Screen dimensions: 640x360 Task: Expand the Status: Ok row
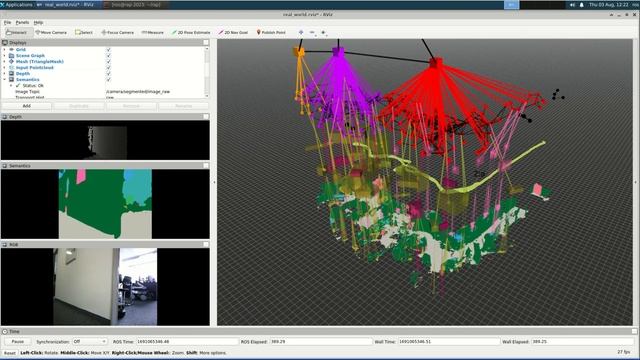[11, 86]
